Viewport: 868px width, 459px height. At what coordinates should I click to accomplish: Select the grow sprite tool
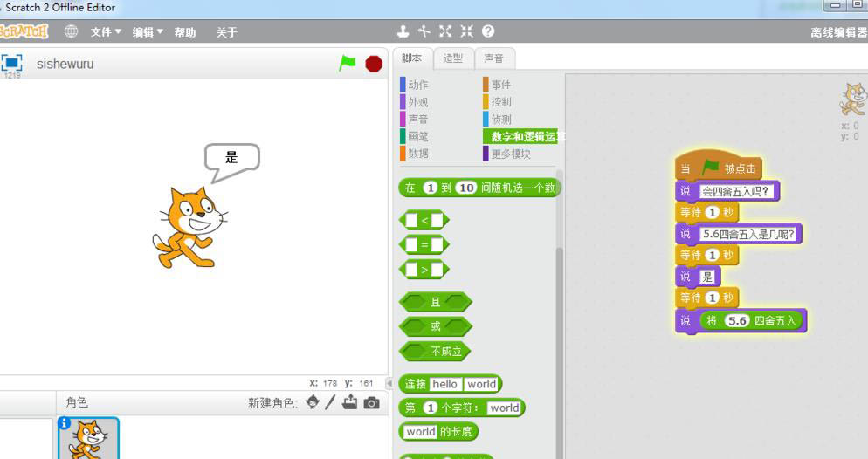point(445,31)
